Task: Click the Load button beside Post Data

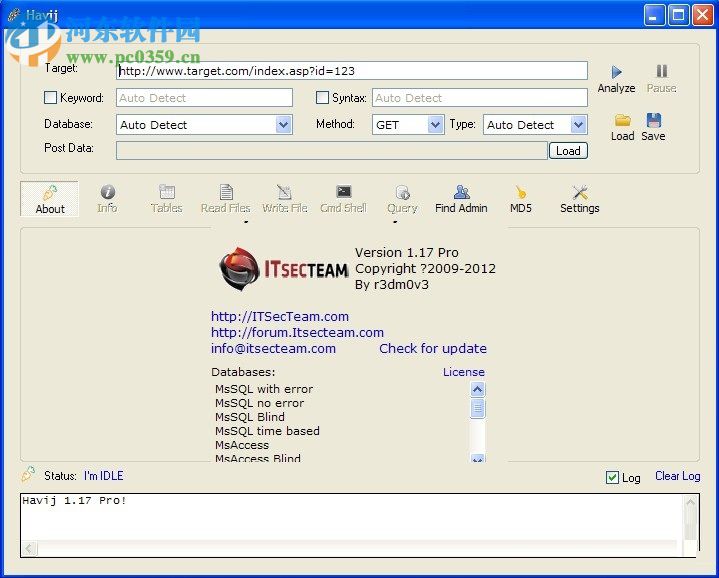Action: pos(568,151)
